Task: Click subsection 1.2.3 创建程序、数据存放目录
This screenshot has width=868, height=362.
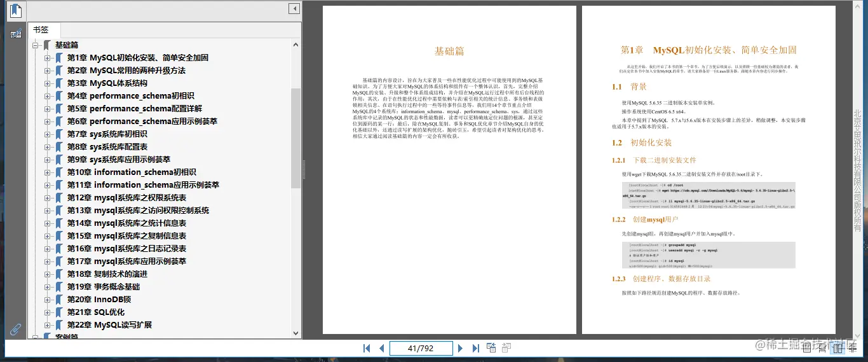Action: click(661, 279)
